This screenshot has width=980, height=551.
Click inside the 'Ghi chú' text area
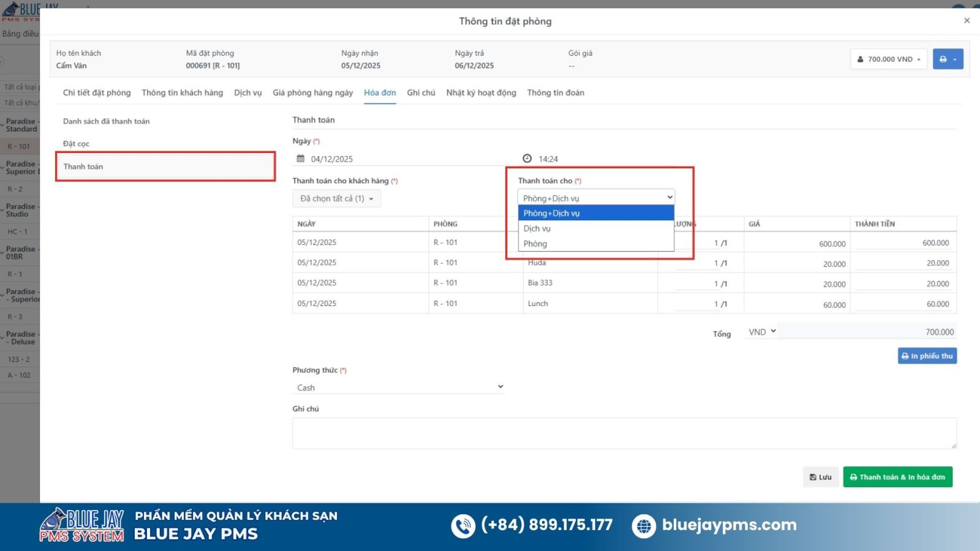pyautogui.click(x=624, y=433)
